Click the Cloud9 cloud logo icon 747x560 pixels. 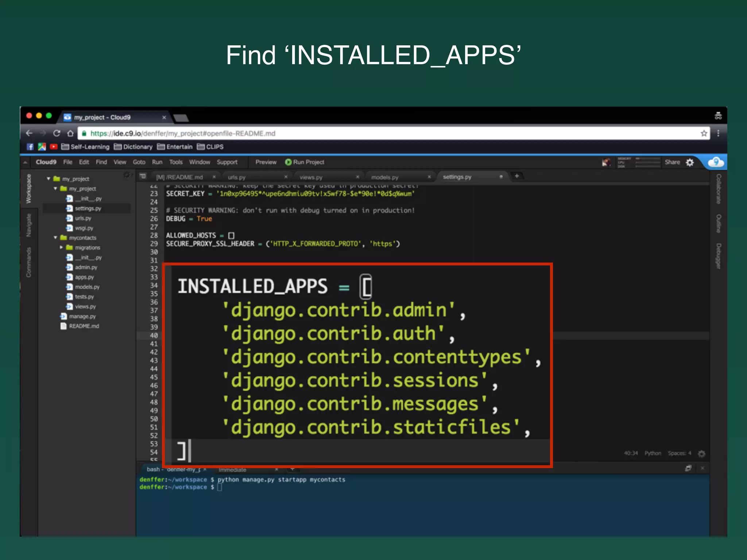click(x=716, y=162)
